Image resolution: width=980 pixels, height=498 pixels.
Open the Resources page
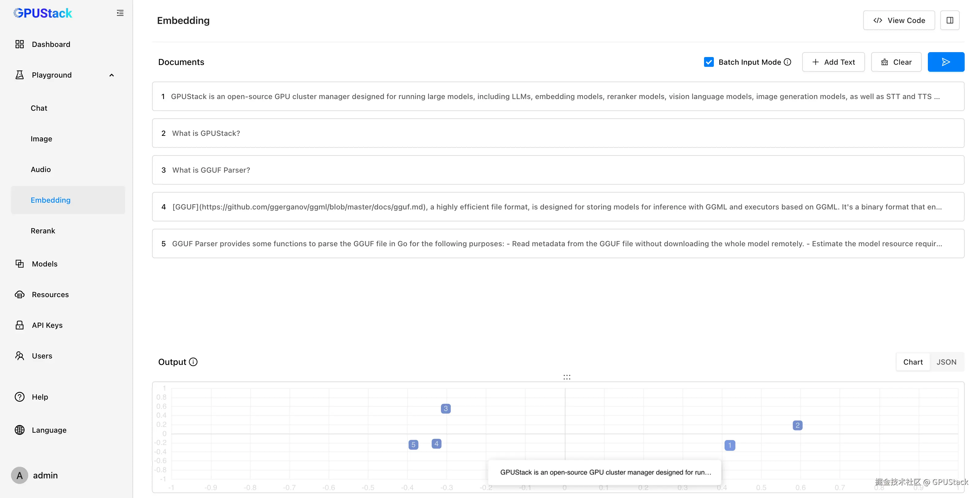[50, 294]
